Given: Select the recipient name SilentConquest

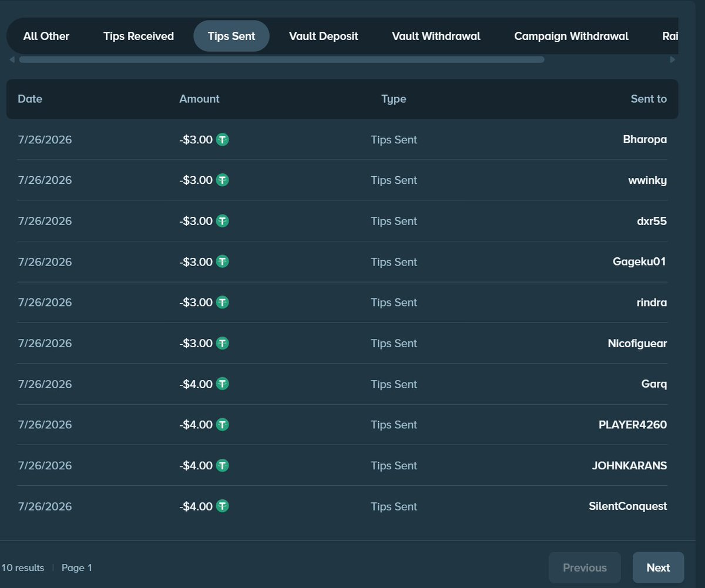Looking at the screenshot, I should (x=628, y=506).
